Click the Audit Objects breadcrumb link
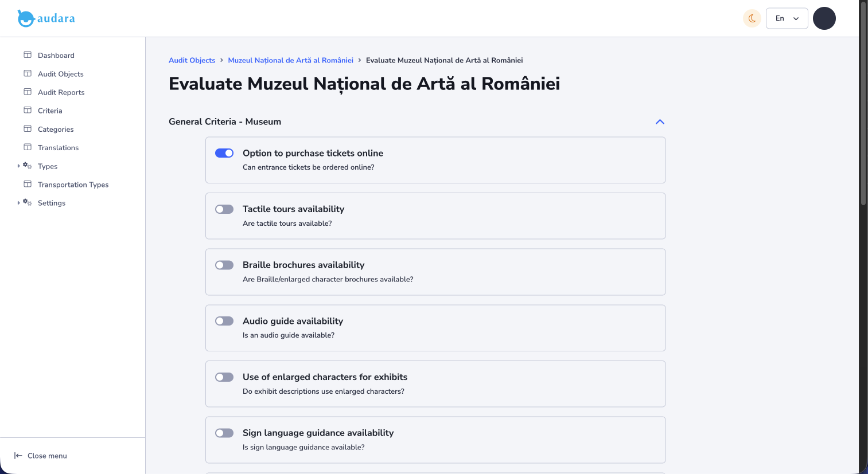868x474 pixels. point(192,60)
